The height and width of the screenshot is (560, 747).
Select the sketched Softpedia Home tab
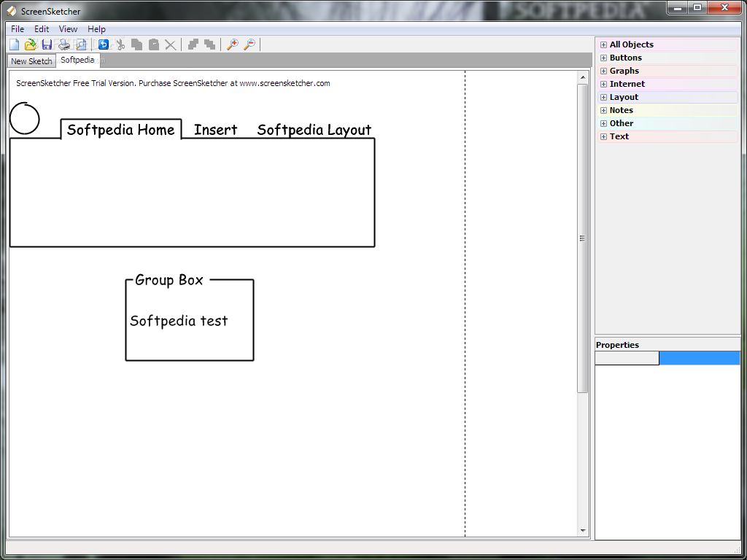click(121, 130)
